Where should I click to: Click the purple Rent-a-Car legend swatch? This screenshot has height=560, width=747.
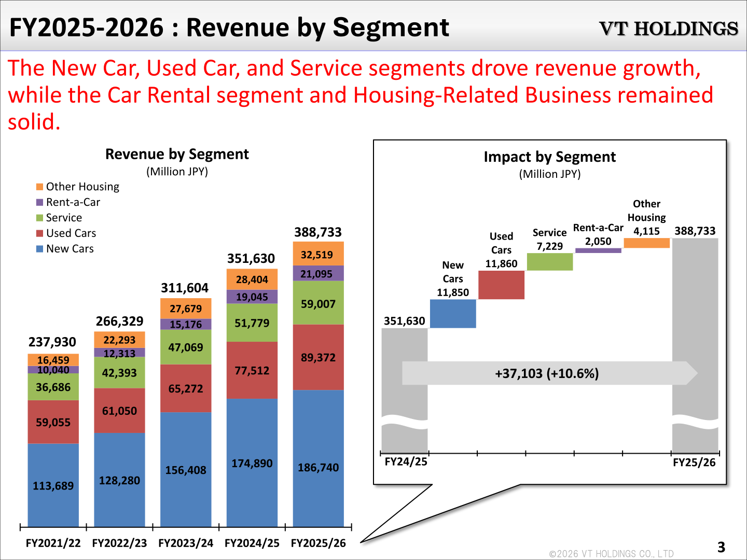tap(39, 202)
